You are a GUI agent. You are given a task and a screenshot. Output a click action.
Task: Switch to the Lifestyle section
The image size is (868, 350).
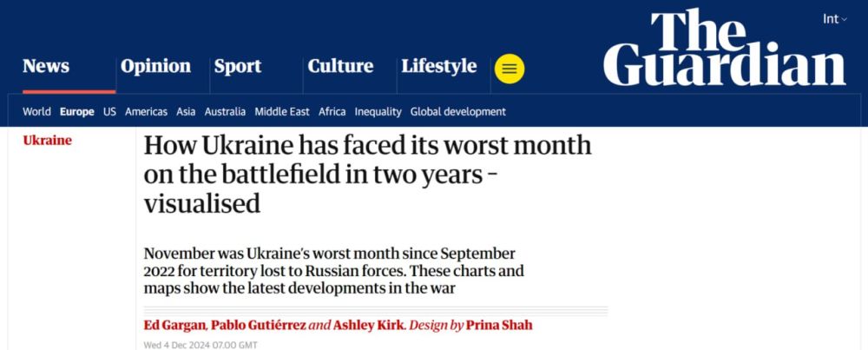tap(438, 66)
